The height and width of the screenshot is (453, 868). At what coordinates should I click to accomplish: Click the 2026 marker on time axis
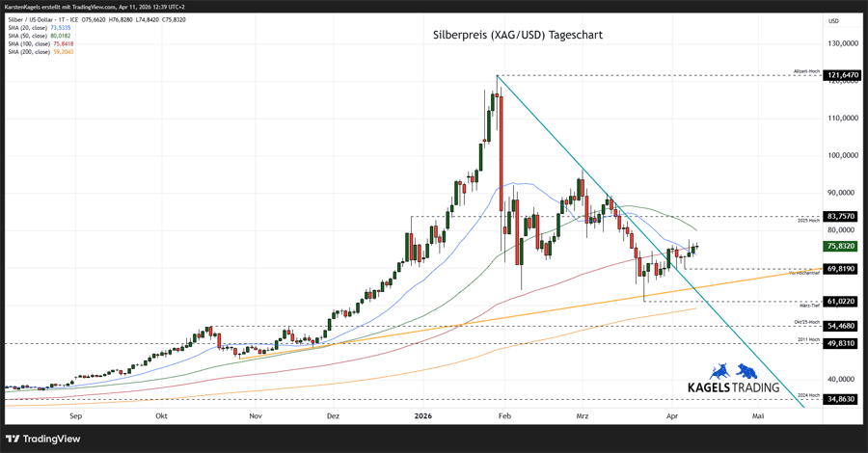(421, 416)
